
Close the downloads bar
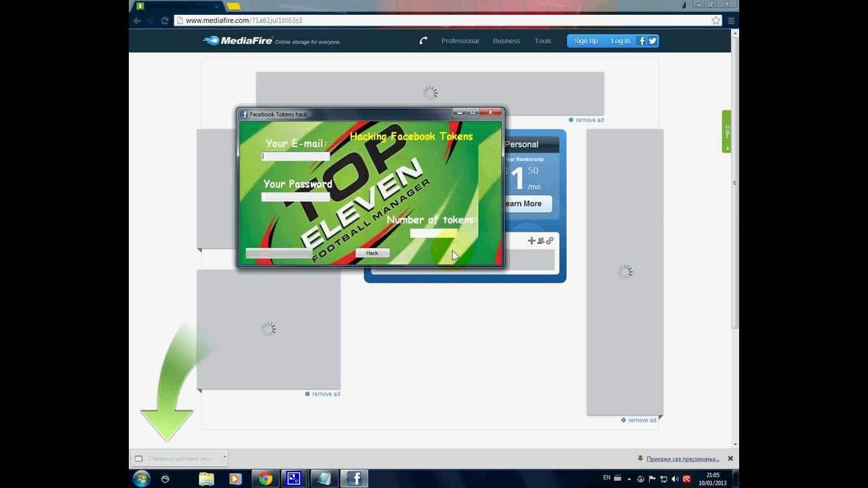click(730, 459)
